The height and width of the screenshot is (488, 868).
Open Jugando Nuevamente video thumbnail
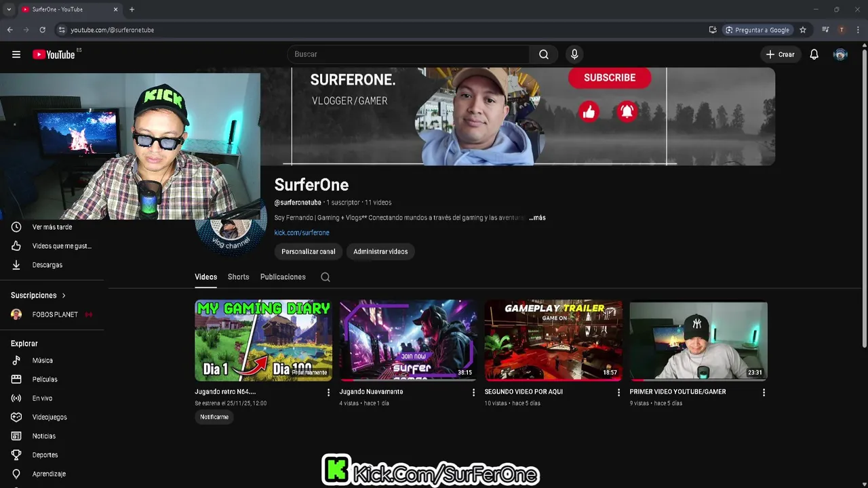[x=408, y=341]
